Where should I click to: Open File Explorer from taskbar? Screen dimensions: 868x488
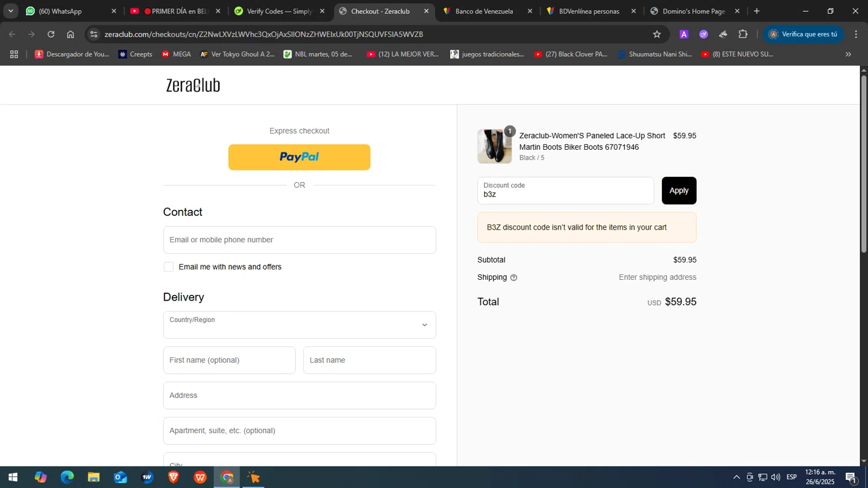click(94, 478)
